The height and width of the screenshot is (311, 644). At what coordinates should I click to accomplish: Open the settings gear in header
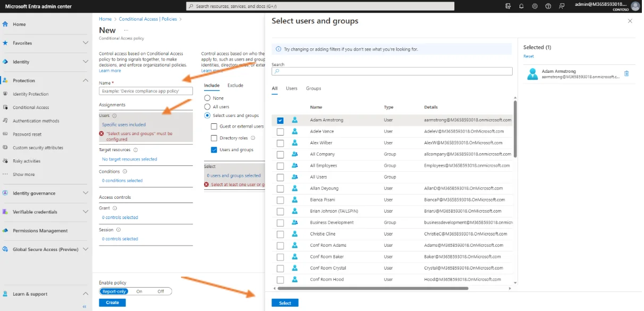pos(535,6)
